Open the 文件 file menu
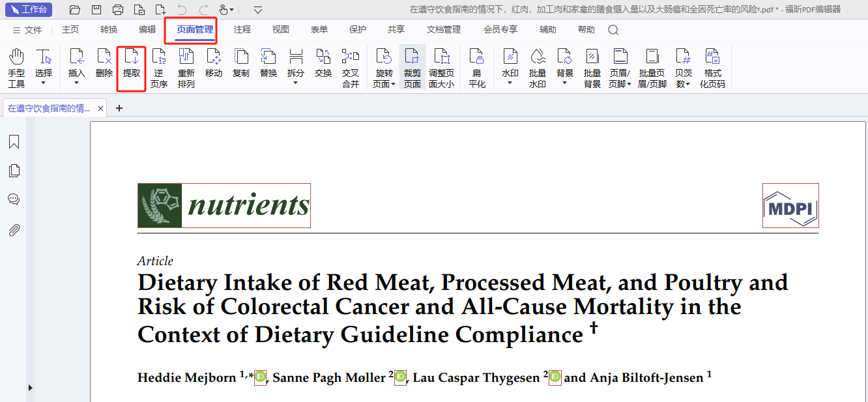The width and height of the screenshot is (868, 402). [x=27, y=30]
